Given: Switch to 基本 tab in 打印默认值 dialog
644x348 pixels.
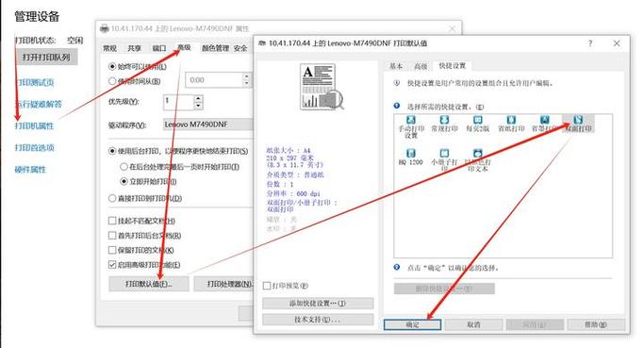Looking at the screenshot, I should [x=396, y=66].
